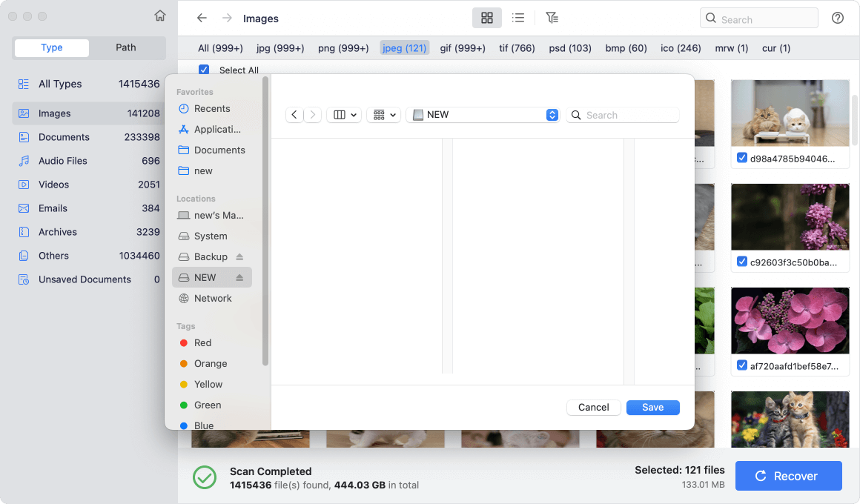This screenshot has height=504, width=860.
Task: Click the Recover button
Action: coord(788,476)
